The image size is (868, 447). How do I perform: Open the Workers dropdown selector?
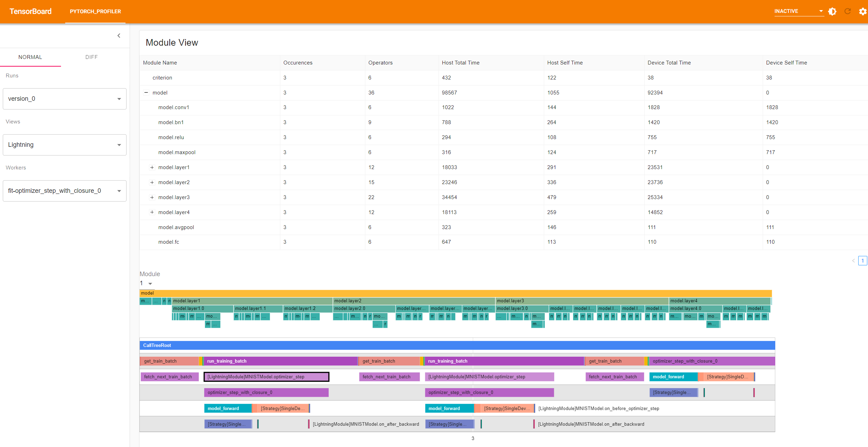pos(64,191)
